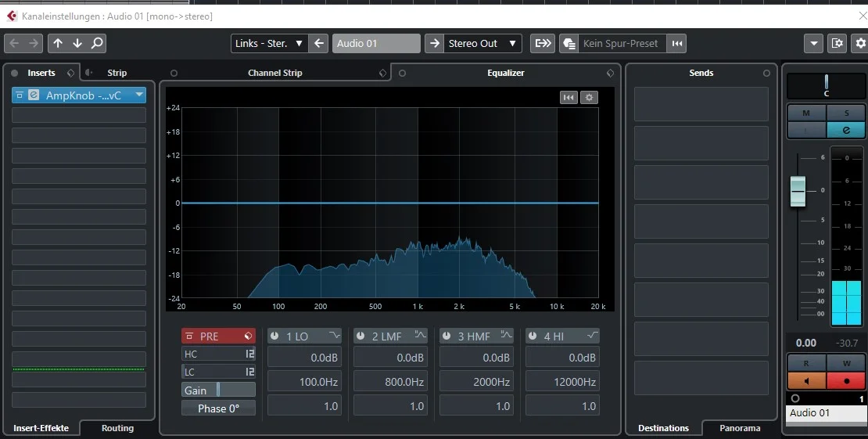Click the edit output channel icon
Image resolution: width=868 pixels, height=439 pixels.
(x=543, y=43)
